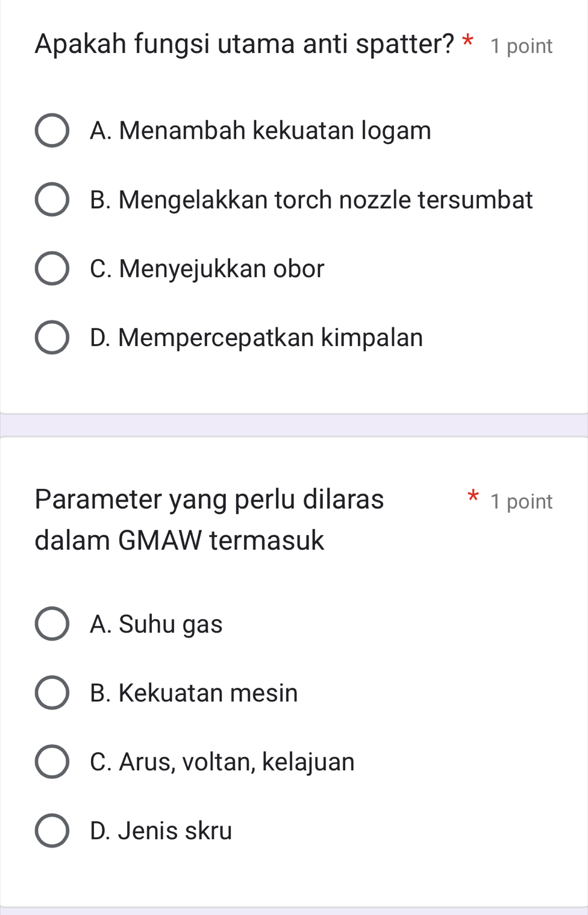Click the text label 'A. Menambah kekuatan logam'
The image size is (588, 915).
(260, 130)
